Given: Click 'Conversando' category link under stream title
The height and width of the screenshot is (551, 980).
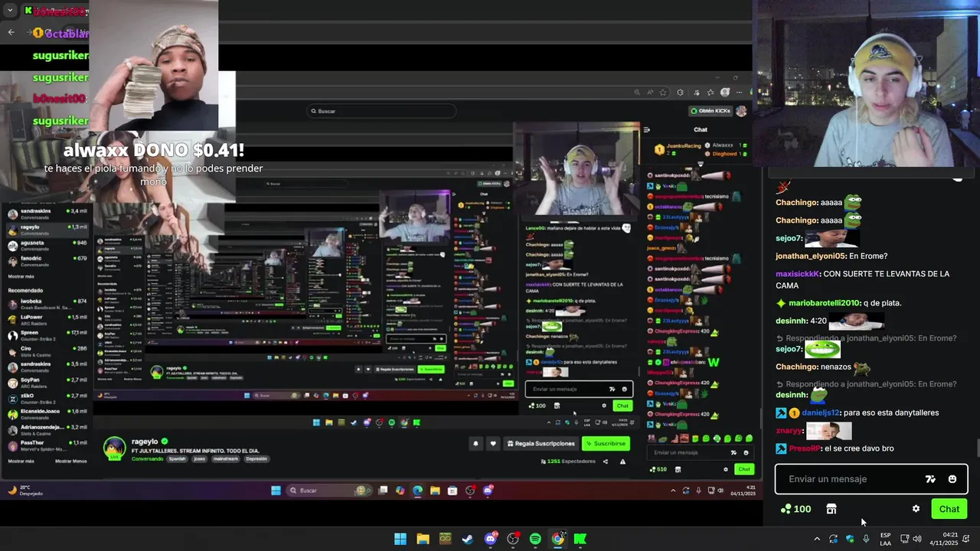Looking at the screenshot, I should [146, 458].
